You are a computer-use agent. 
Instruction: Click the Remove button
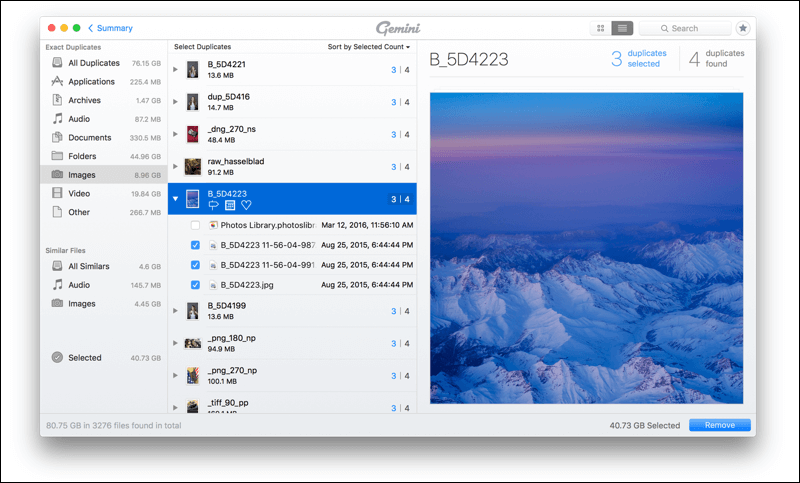click(x=719, y=425)
